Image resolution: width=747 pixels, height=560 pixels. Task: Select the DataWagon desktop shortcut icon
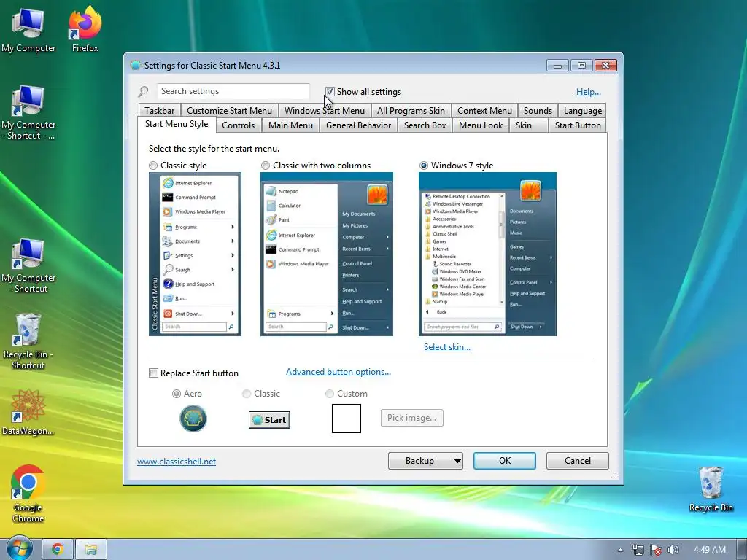click(28, 413)
